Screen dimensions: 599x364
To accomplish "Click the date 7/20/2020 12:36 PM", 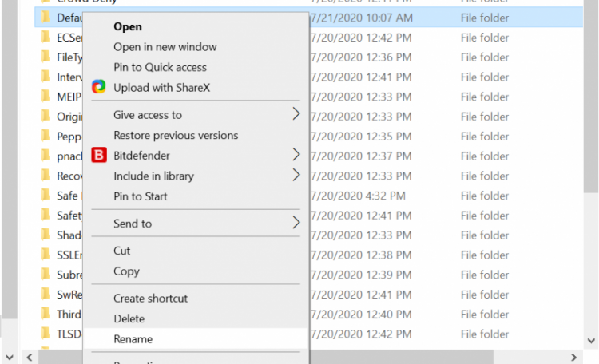I will click(x=361, y=57).
